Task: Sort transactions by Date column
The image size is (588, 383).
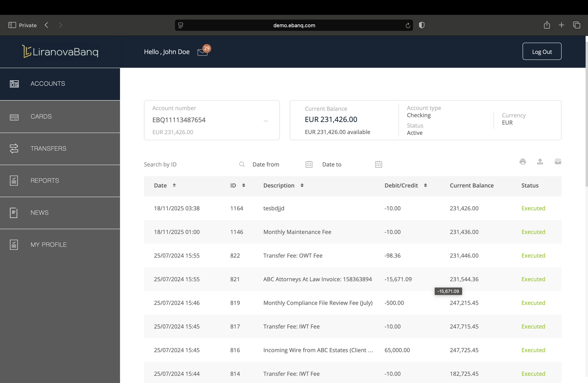Action: [x=174, y=185]
